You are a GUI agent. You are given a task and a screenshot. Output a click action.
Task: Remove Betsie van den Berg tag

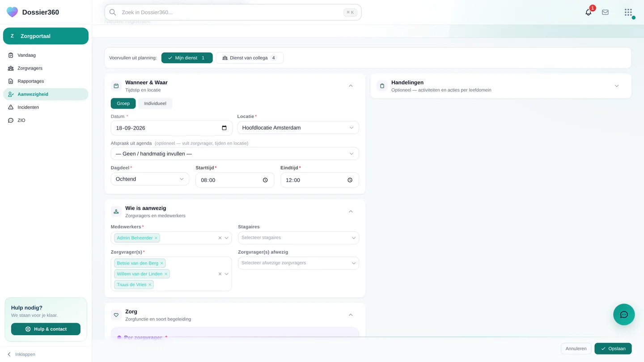click(162, 263)
